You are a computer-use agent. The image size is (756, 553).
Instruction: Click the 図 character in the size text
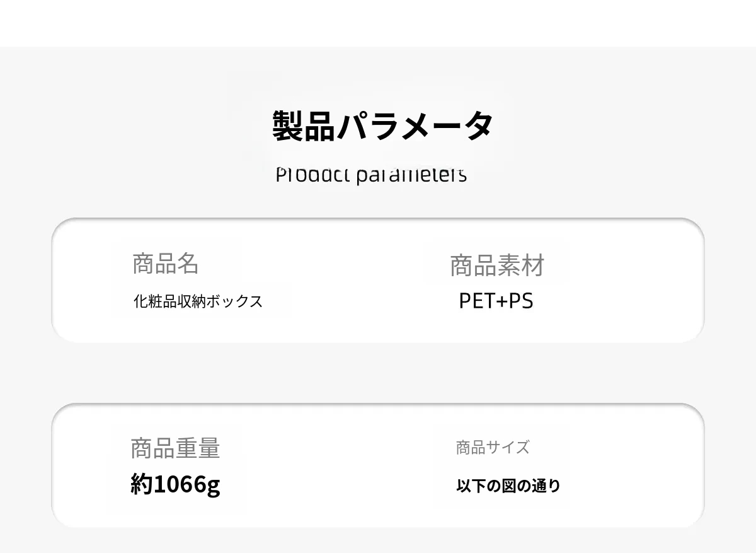tap(508, 486)
